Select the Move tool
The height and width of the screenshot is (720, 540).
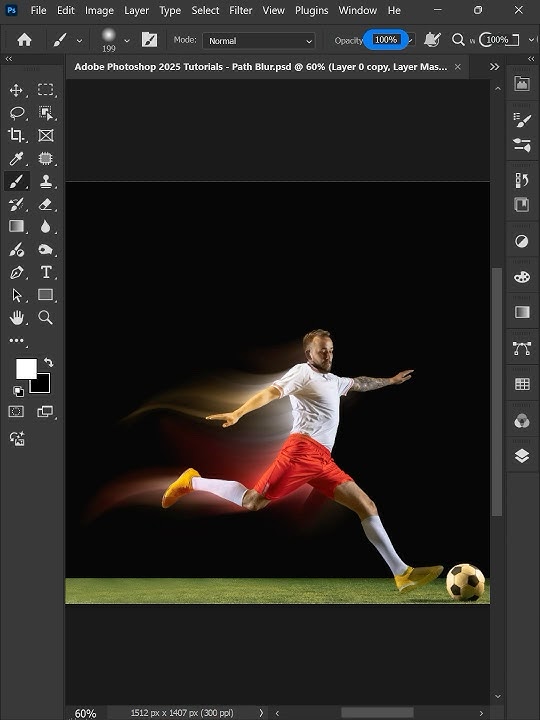17,90
